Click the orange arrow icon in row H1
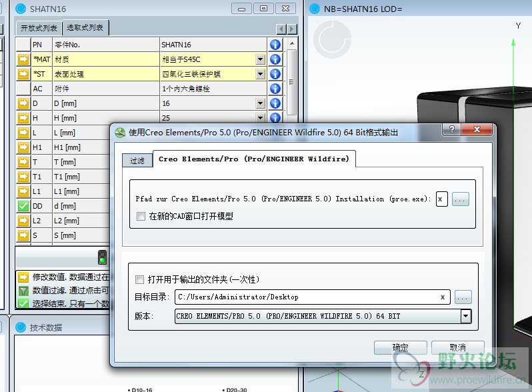532x392 pixels. tap(23, 147)
